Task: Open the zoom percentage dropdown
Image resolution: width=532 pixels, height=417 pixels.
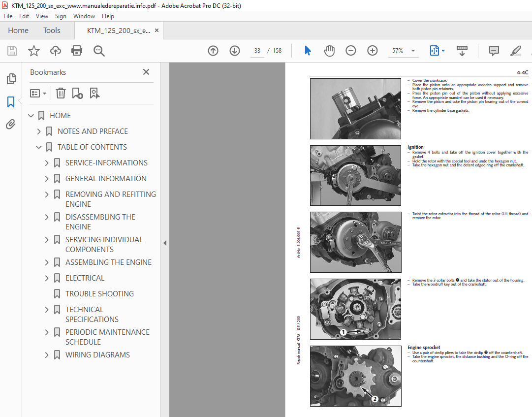Action: pyautogui.click(x=413, y=50)
